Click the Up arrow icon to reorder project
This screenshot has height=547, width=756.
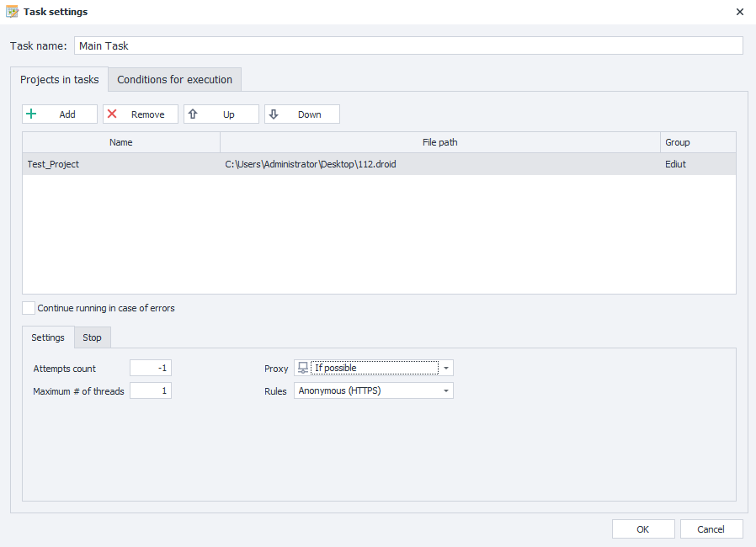tap(194, 114)
